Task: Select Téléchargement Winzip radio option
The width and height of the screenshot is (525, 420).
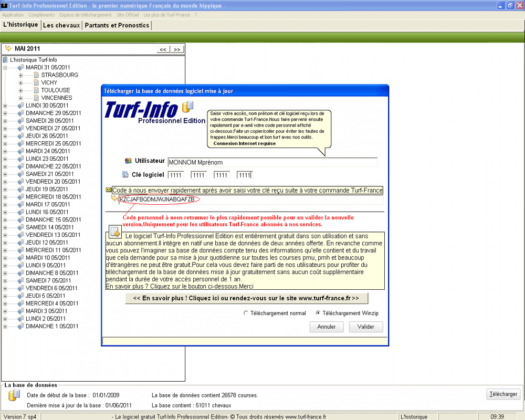Action: coord(318,313)
